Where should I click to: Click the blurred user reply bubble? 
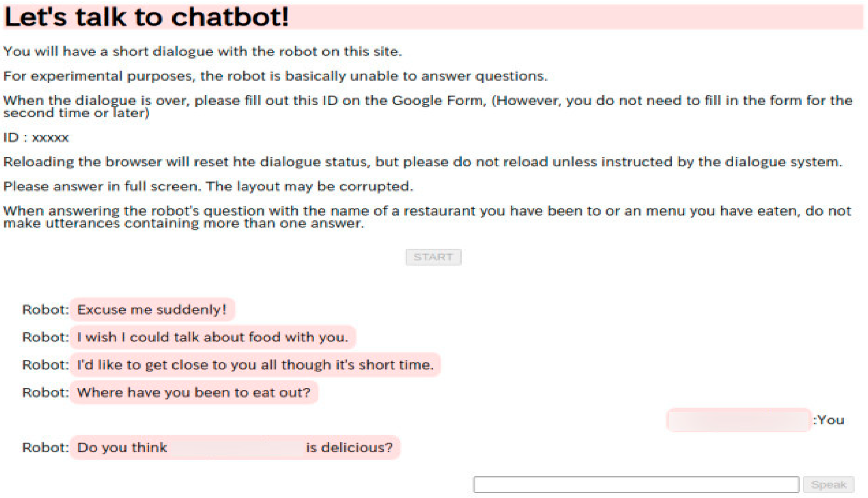pos(739,420)
